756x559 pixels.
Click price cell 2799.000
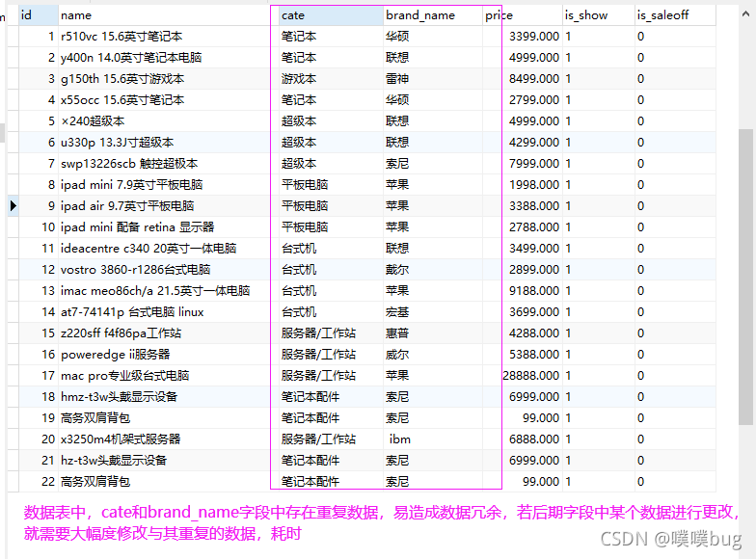pos(523,100)
